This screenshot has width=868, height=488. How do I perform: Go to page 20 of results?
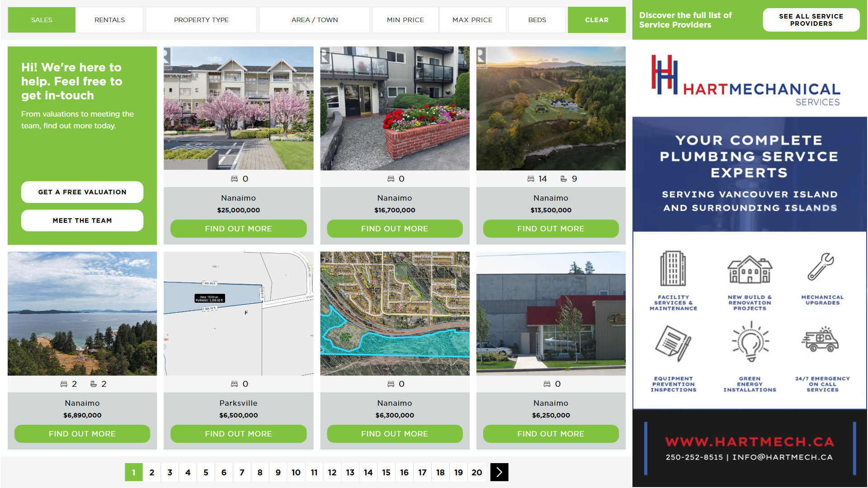(476, 472)
